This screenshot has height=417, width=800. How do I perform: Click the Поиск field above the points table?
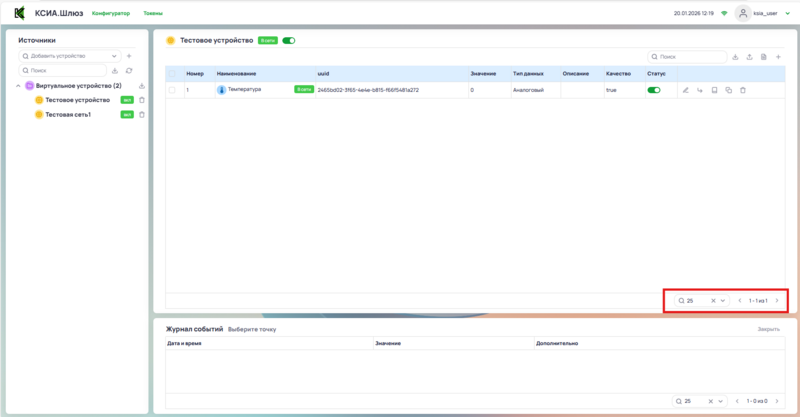[x=690, y=57]
